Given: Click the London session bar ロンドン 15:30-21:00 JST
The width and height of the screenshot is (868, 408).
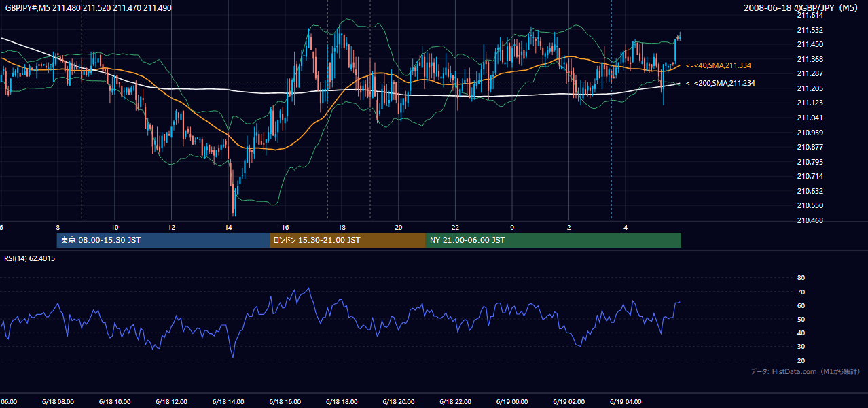Looking at the screenshot, I should click(x=348, y=240).
